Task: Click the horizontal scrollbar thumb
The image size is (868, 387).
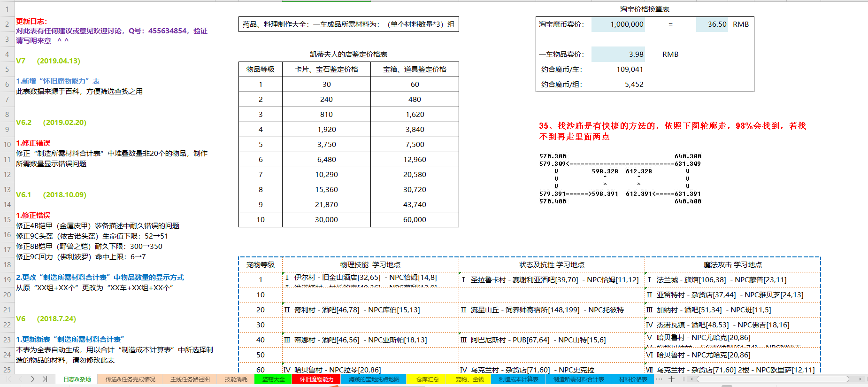Action: pyautogui.click(x=773, y=379)
